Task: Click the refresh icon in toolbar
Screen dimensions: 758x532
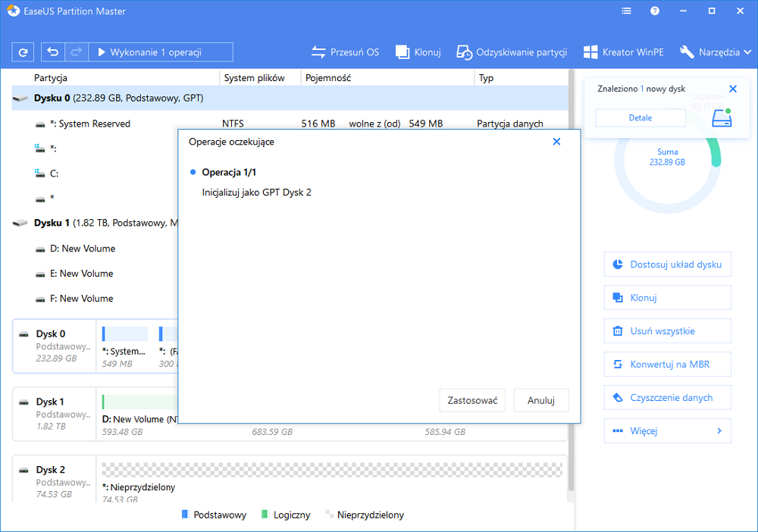Action: pos(23,52)
